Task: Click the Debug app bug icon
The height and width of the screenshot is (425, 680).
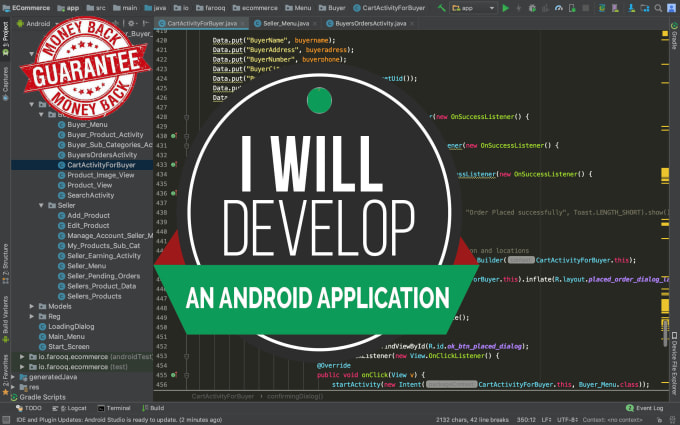Action: 533,8
